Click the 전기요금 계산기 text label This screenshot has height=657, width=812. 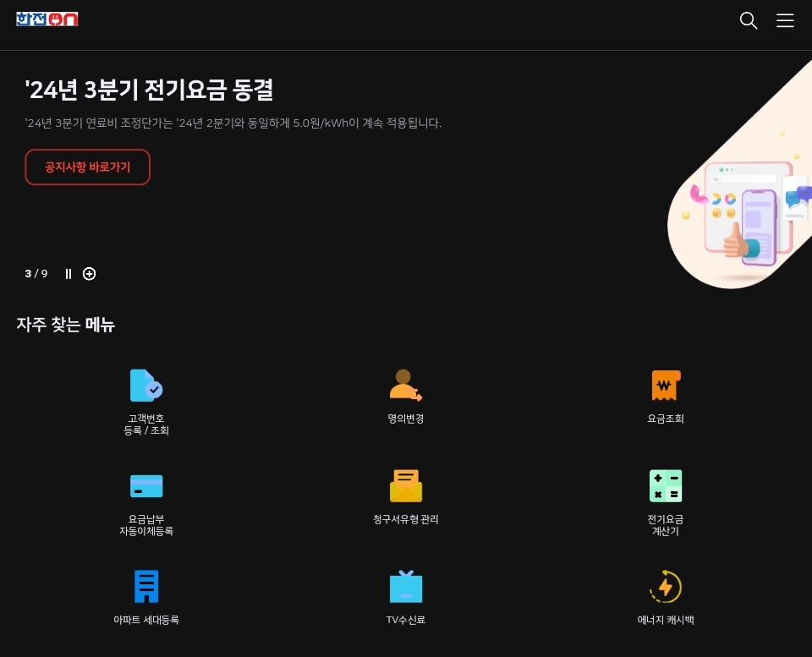pos(666,525)
